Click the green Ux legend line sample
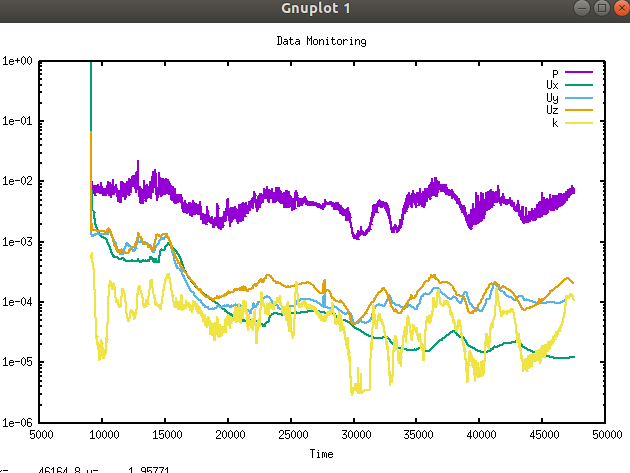This screenshot has width=630, height=473. point(579,85)
